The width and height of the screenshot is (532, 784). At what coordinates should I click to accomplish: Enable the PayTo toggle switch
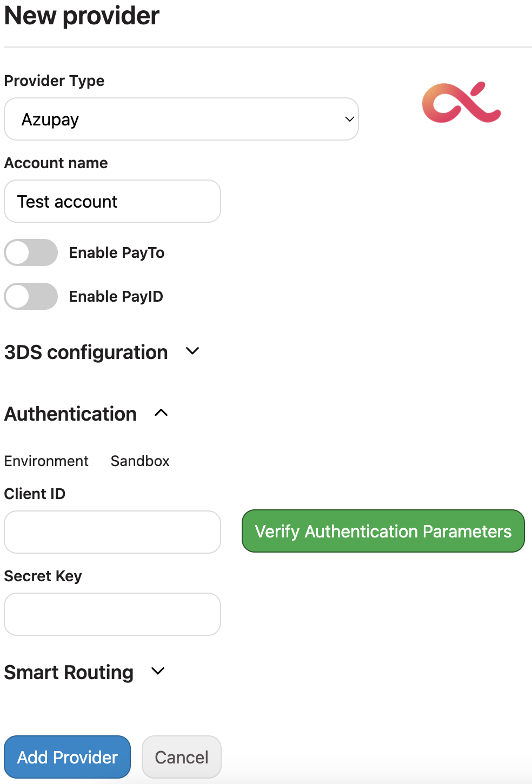(x=31, y=253)
